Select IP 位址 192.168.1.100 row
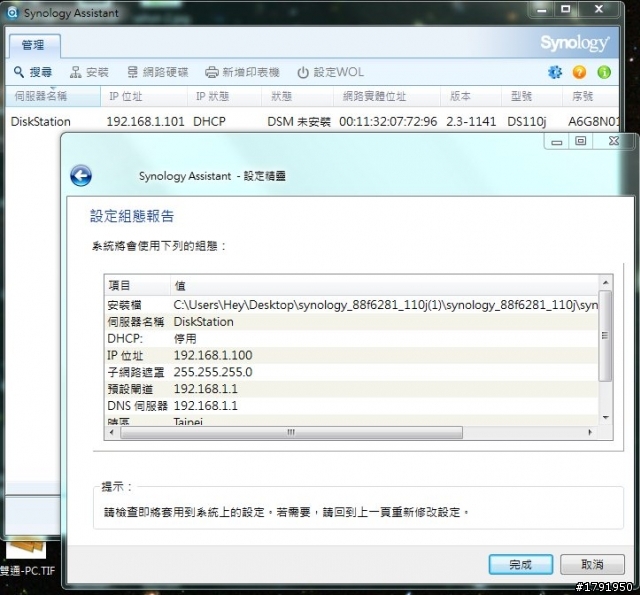The width and height of the screenshot is (640, 595). click(351, 355)
